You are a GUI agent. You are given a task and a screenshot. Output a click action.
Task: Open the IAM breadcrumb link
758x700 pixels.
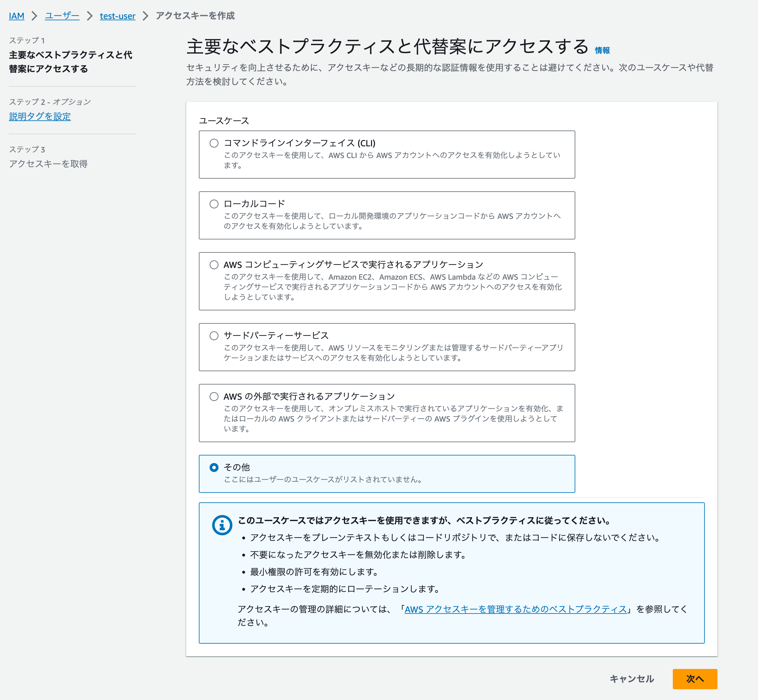[17, 16]
